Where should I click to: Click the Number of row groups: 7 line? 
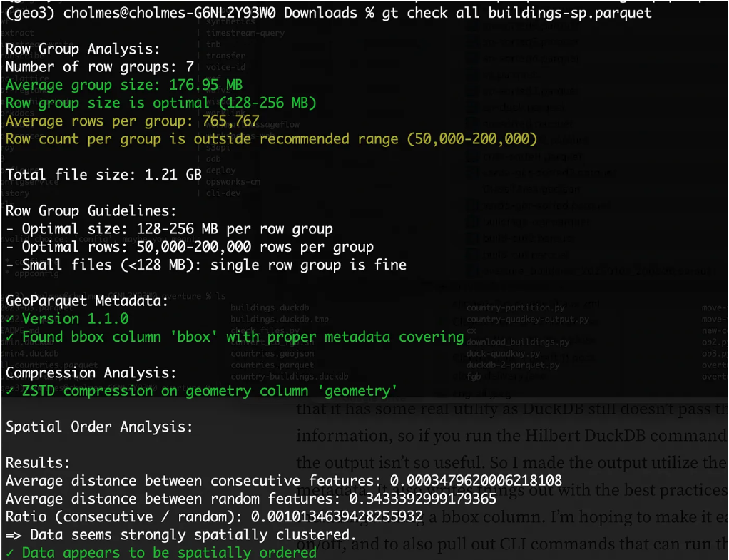99,67
